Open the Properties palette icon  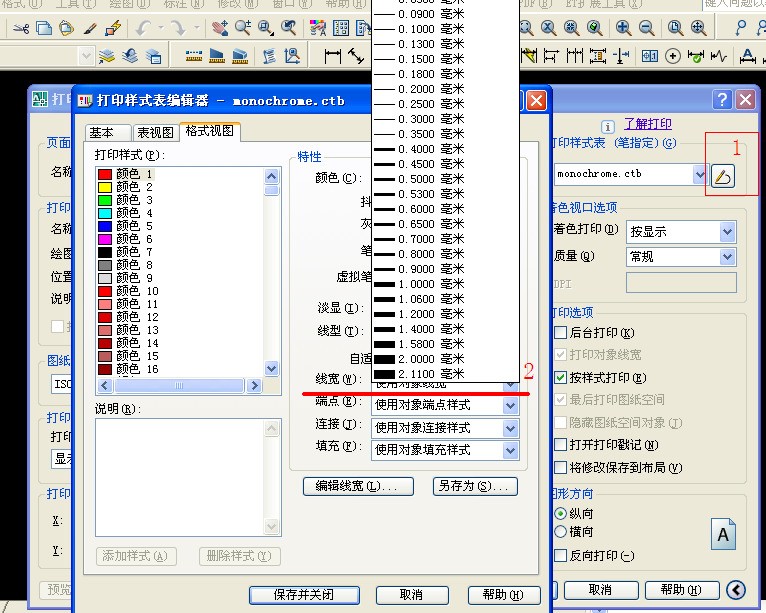tap(318, 28)
